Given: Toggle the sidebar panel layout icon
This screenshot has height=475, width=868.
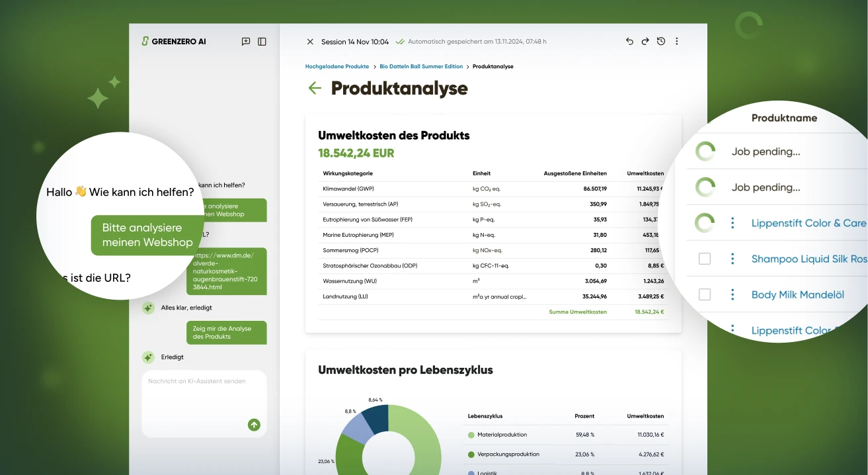Looking at the screenshot, I should 262,41.
